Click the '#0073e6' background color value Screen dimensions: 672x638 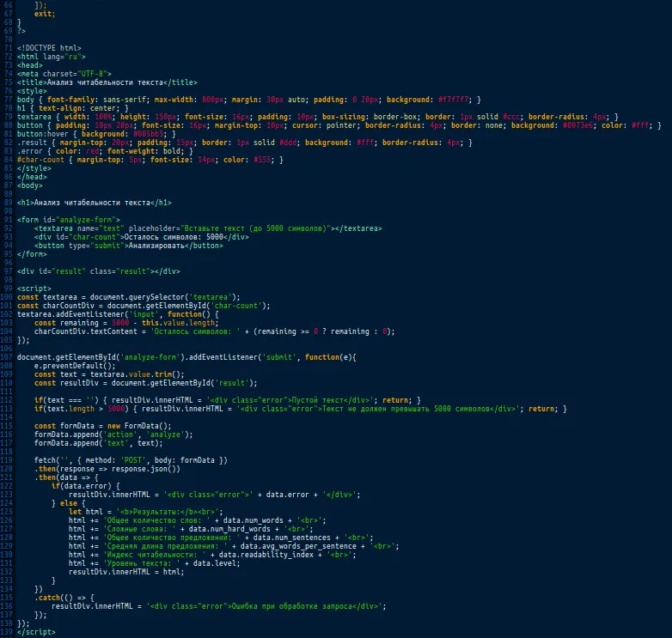577,125
